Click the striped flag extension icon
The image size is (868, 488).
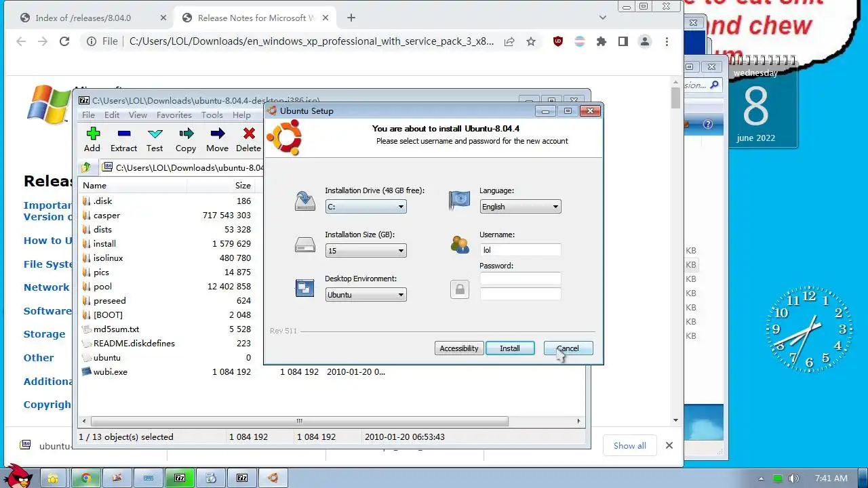coord(580,41)
